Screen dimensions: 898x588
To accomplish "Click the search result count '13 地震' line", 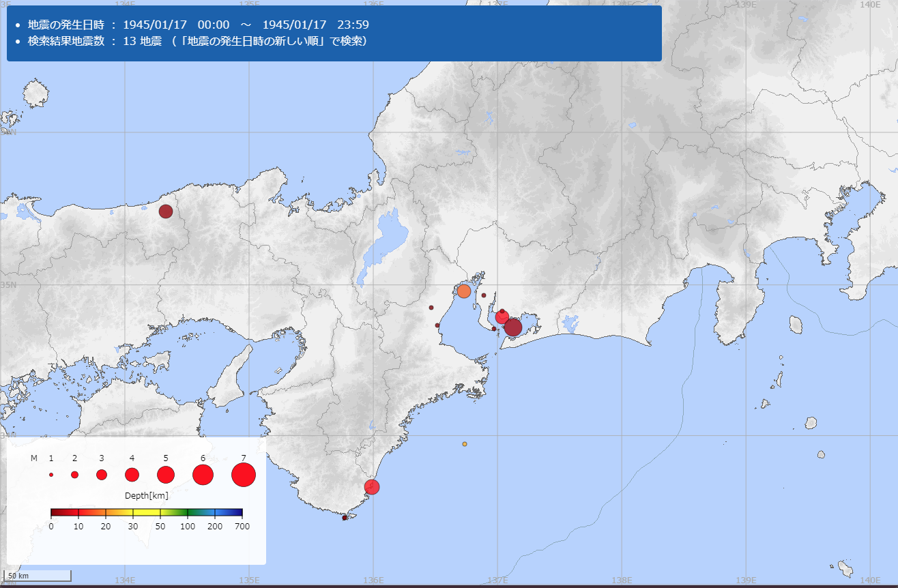I will 198,42.
